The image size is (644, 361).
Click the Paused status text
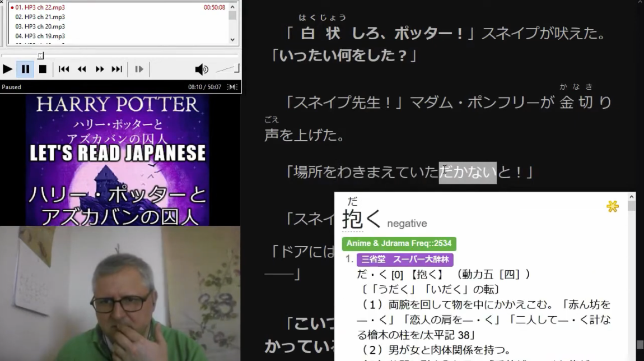coord(12,87)
